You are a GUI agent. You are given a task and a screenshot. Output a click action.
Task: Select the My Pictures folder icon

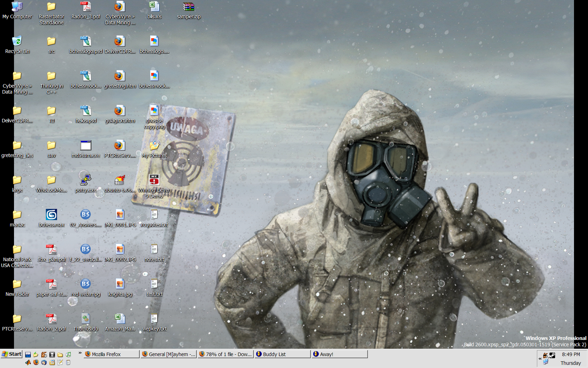pos(154,149)
